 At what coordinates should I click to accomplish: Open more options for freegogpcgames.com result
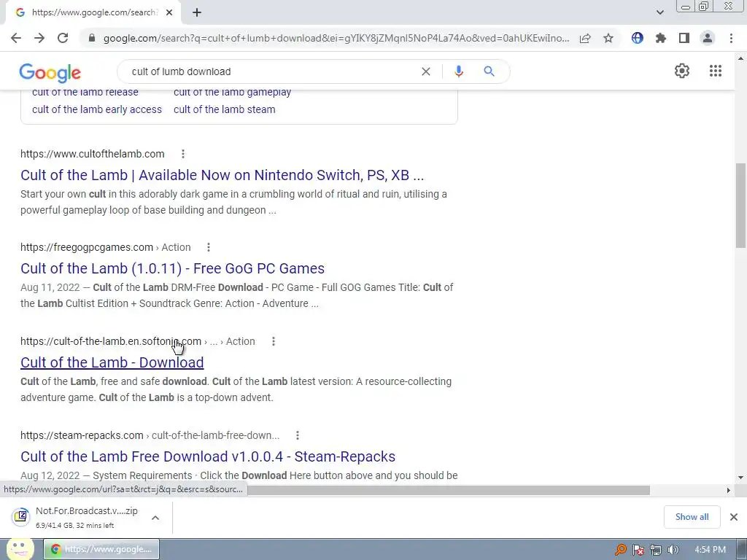[208, 247]
